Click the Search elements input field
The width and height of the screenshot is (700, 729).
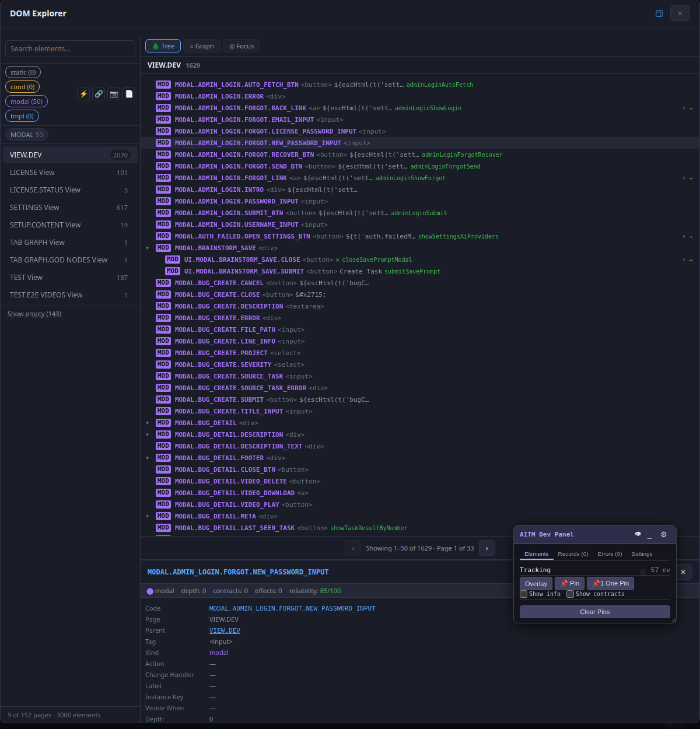coord(70,48)
